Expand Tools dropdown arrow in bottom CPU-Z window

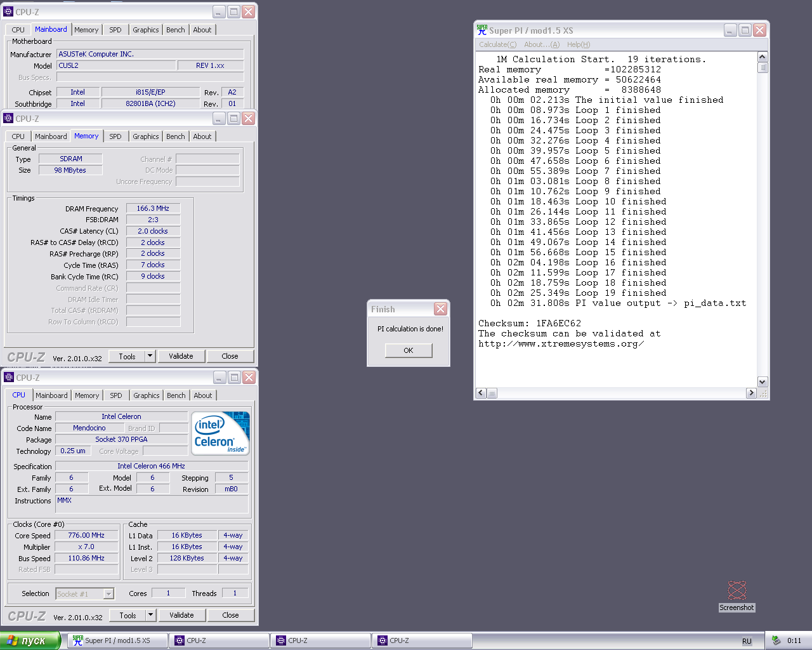(x=151, y=615)
